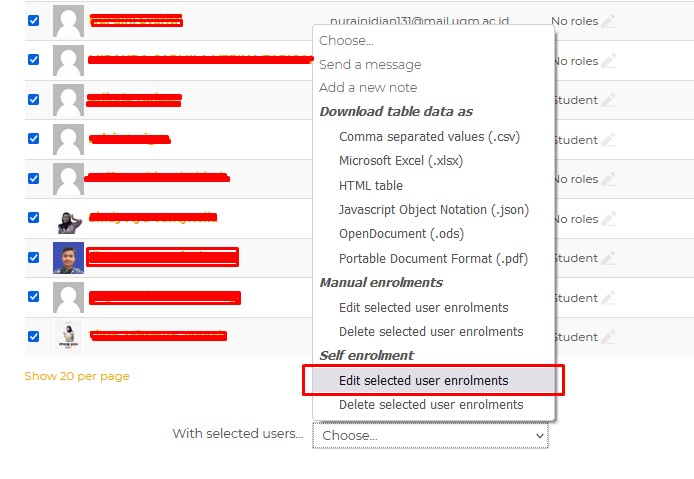Untick the checkbox beside the blue-background photo user
This screenshot has height=479, width=694.
(x=33, y=257)
